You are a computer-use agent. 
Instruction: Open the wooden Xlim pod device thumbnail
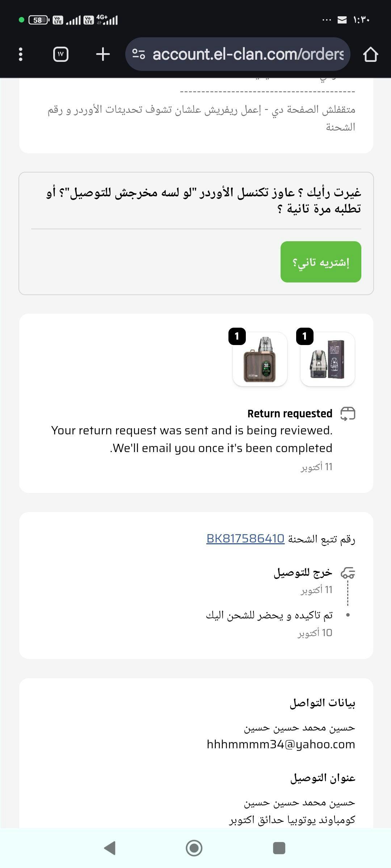[260, 359]
